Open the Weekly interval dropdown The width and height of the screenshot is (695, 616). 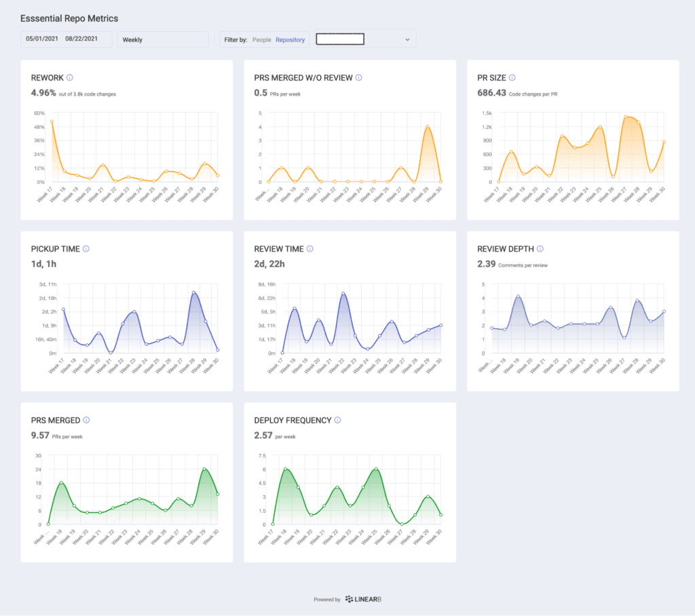pyautogui.click(x=162, y=40)
